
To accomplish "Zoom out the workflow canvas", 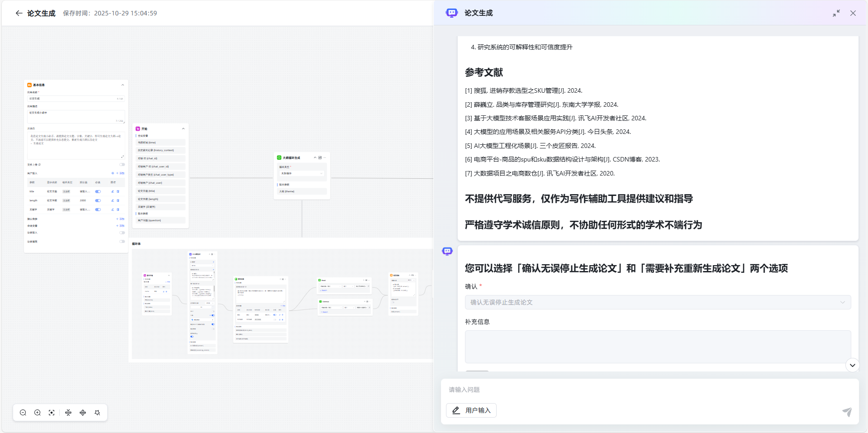I will (23, 413).
